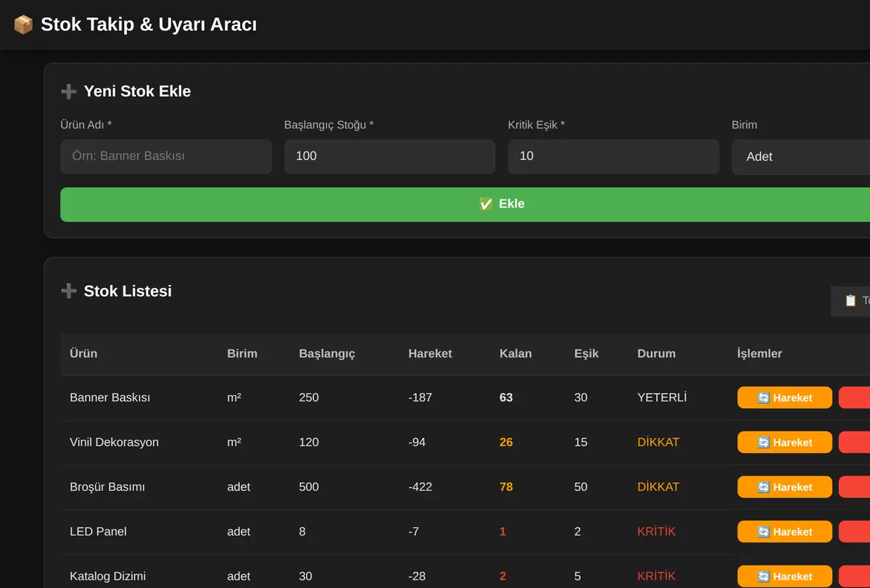
Task: Select the LED Panel product name
Action: [98, 531]
